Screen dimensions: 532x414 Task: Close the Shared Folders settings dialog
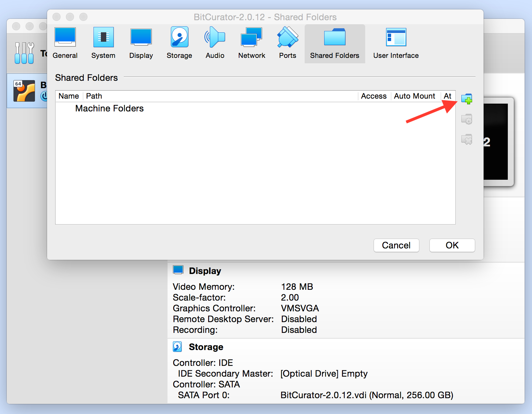click(x=56, y=17)
